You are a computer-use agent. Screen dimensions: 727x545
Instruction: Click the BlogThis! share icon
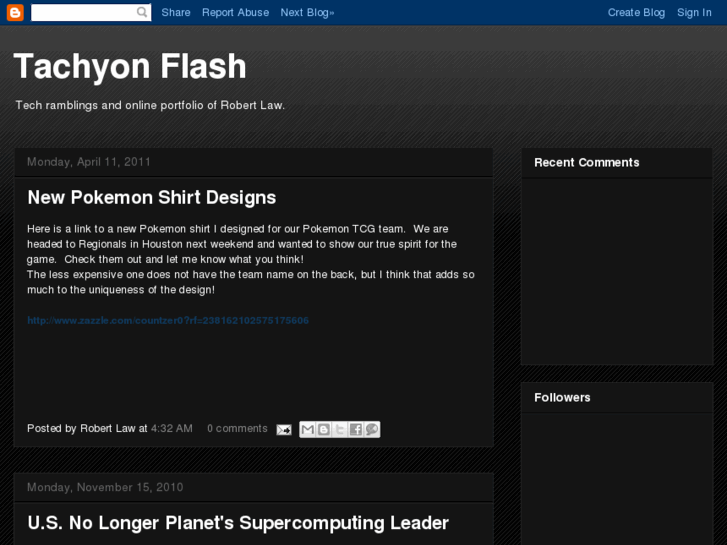324,430
